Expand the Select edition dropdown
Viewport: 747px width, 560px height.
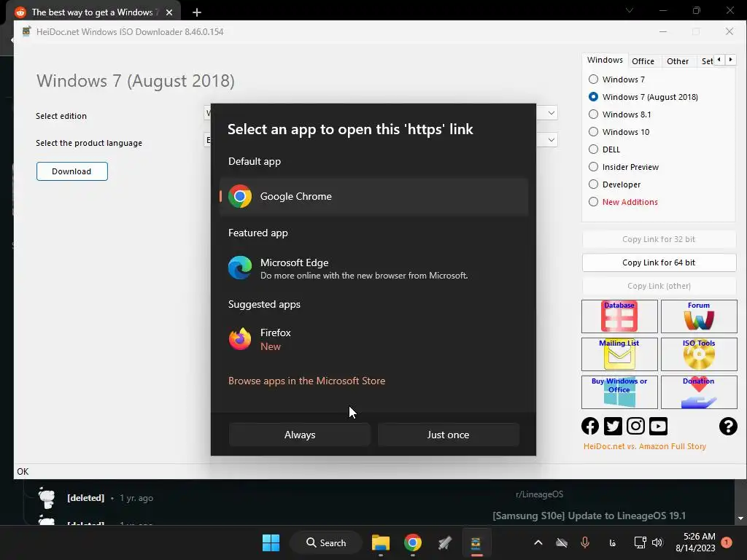point(551,113)
